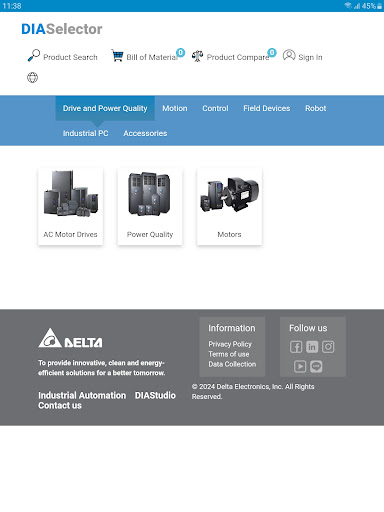Open the Data Collection link
The width and height of the screenshot is (384, 512).
(x=232, y=364)
